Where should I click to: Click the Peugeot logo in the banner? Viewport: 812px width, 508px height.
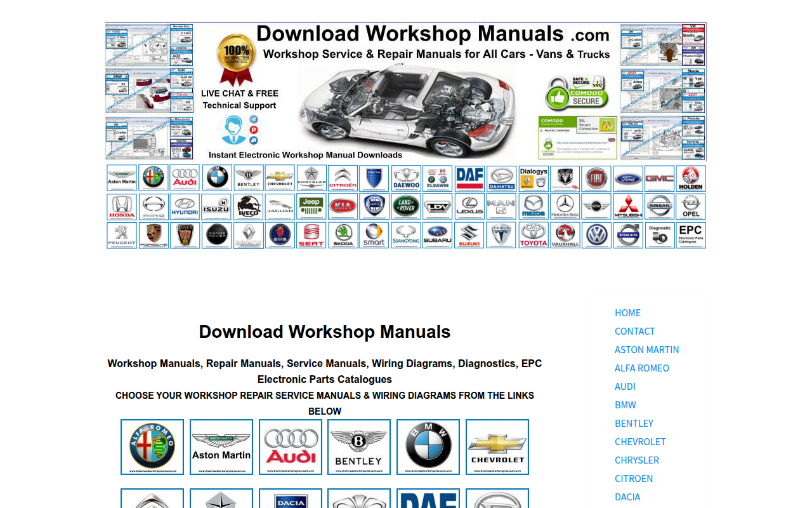point(122,235)
